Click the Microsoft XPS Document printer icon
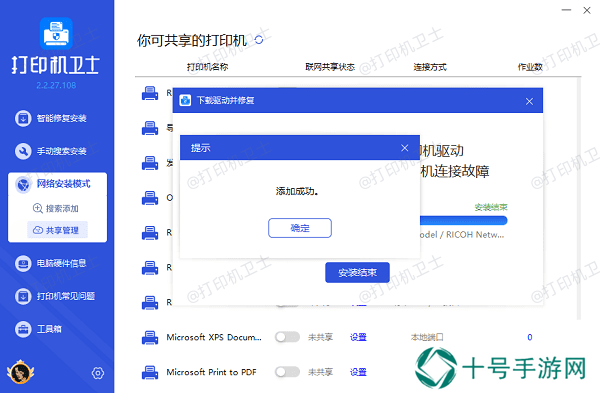 150,338
